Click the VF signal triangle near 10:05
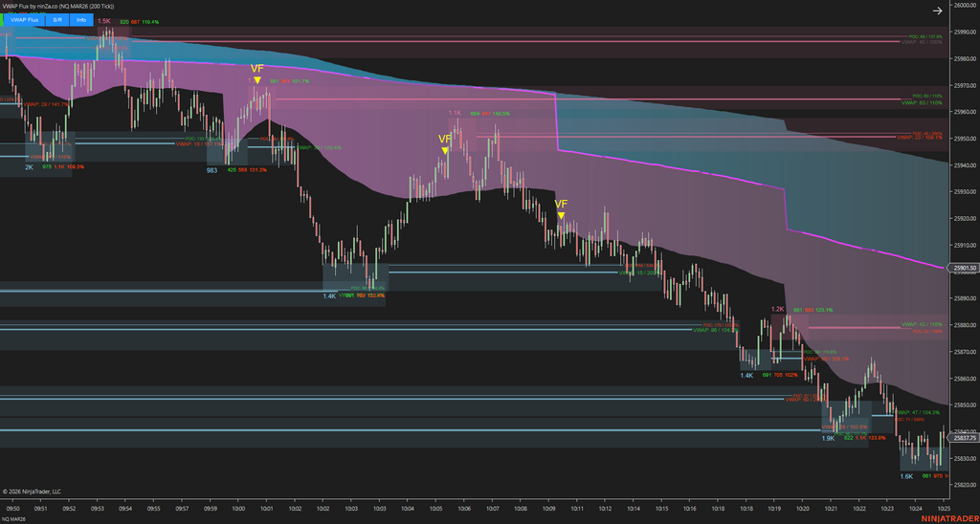Viewport: 980px width, 524px height. click(444, 150)
